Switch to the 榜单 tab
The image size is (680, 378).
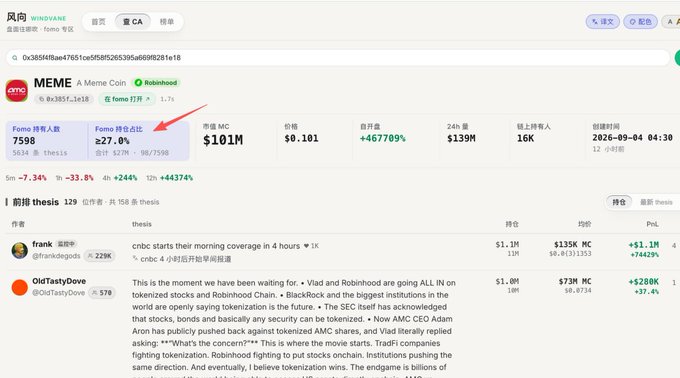pyautogui.click(x=167, y=22)
